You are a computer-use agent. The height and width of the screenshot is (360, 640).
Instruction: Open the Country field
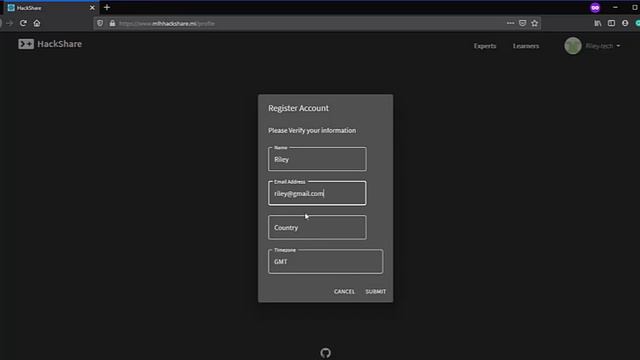tap(317, 227)
